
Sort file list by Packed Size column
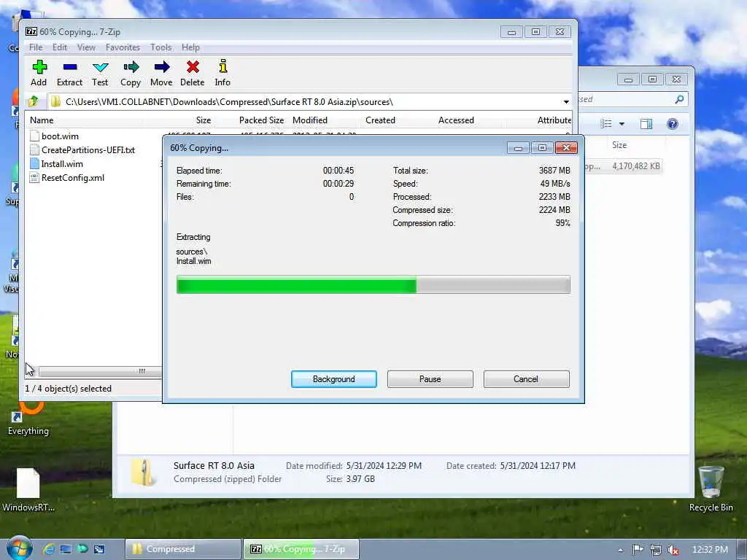coord(262,120)
